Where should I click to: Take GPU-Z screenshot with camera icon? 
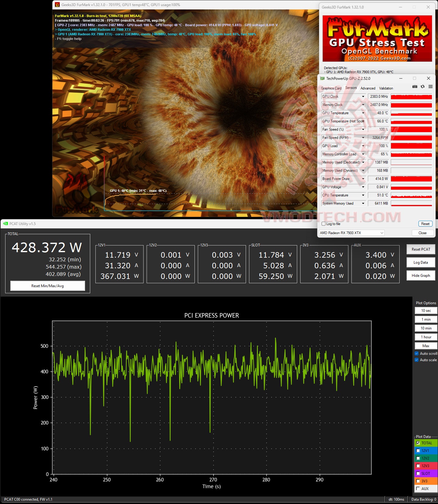415,87
